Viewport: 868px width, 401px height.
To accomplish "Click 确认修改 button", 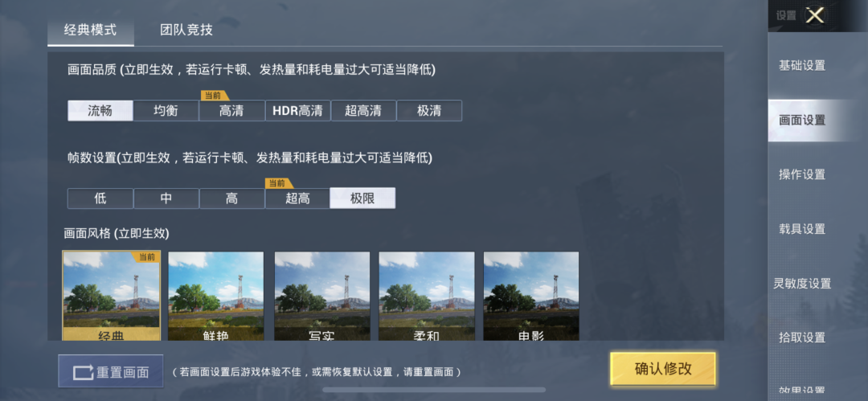I will [x=663, y=369].
